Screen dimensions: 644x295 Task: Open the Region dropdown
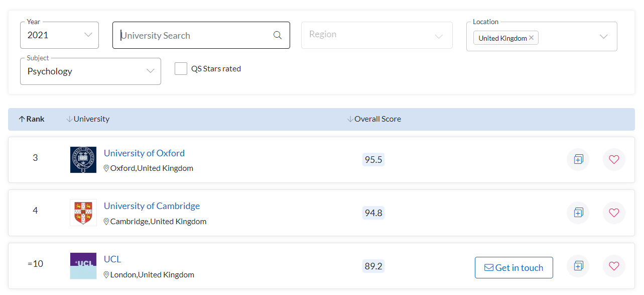pos(376,35)
